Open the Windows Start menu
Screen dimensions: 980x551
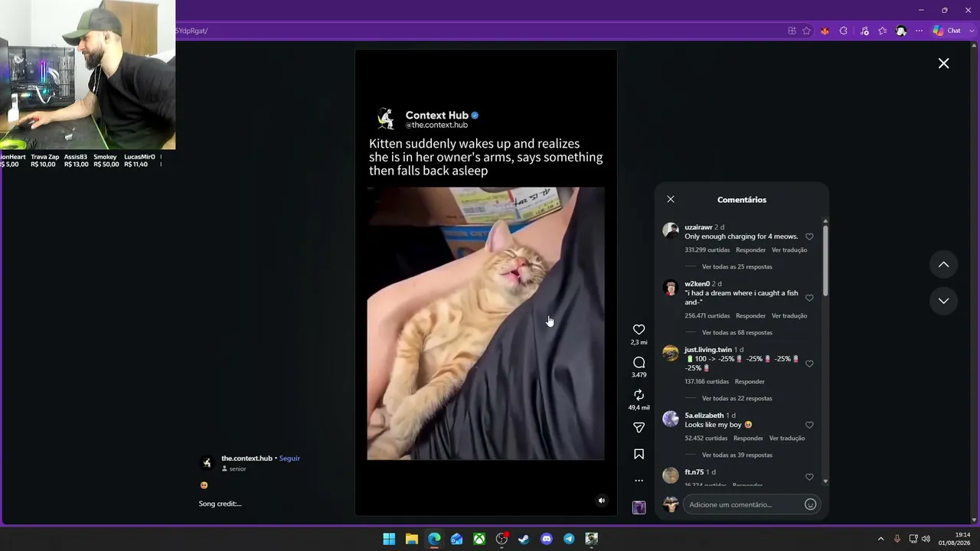click(389, 539)
